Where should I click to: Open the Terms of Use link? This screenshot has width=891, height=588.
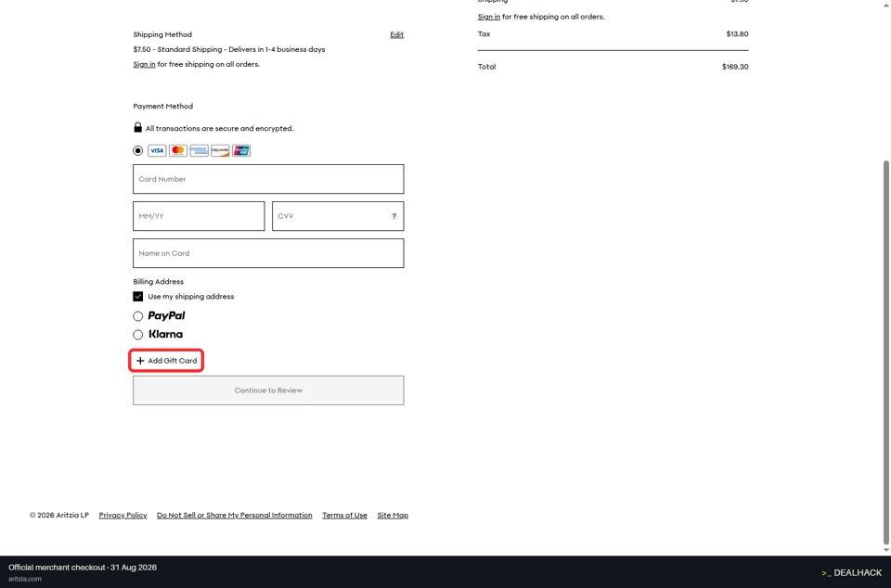pos(345,516)
